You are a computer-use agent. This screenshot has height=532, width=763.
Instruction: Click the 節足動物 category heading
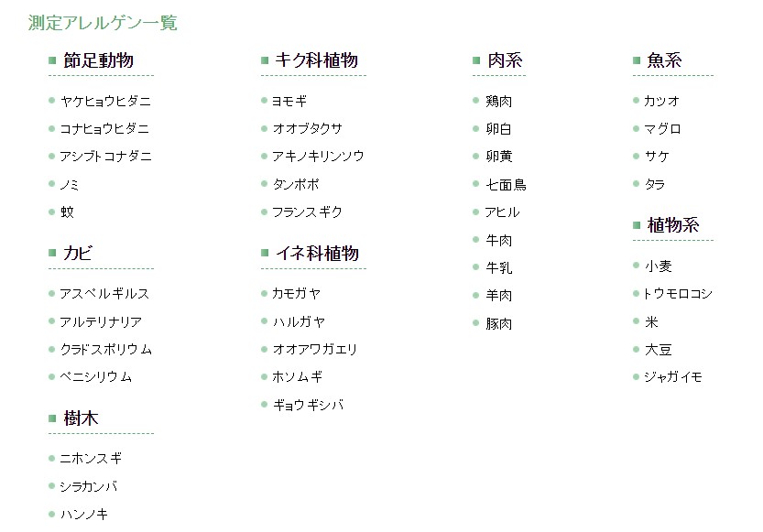pos(98,60)
